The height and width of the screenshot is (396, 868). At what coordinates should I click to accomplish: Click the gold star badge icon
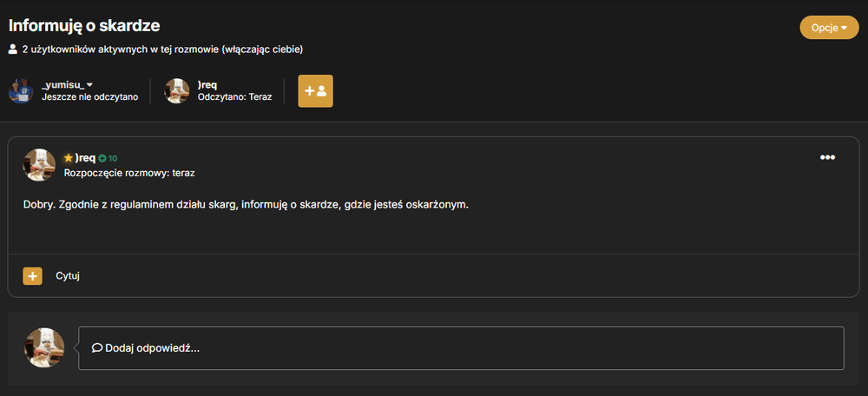point(69,158)
